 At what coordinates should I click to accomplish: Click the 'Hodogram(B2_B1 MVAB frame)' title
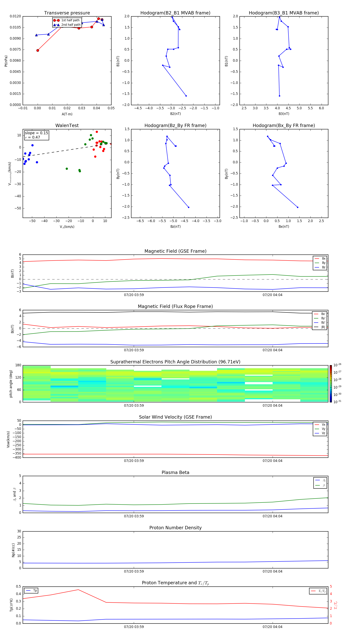tap(175, 13)
